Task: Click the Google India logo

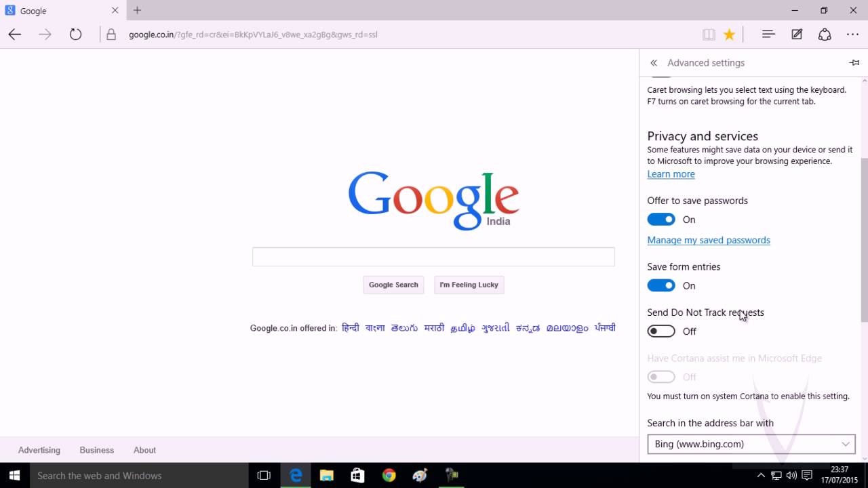Action: coord(433,201)
